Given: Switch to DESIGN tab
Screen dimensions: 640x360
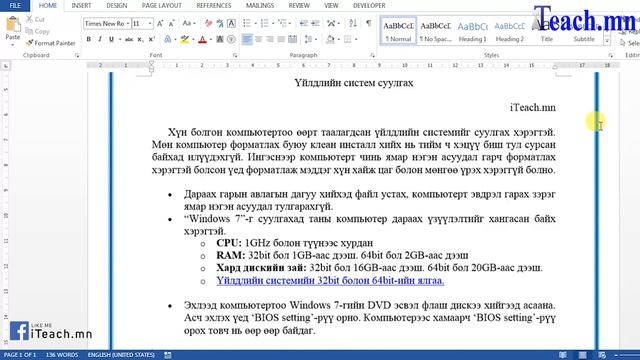Looking at the screenshot, I should [117, 5].
